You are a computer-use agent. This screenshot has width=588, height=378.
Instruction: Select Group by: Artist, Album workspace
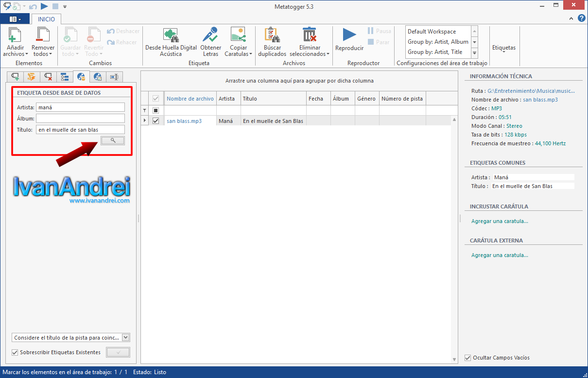[x=438, y=42]
